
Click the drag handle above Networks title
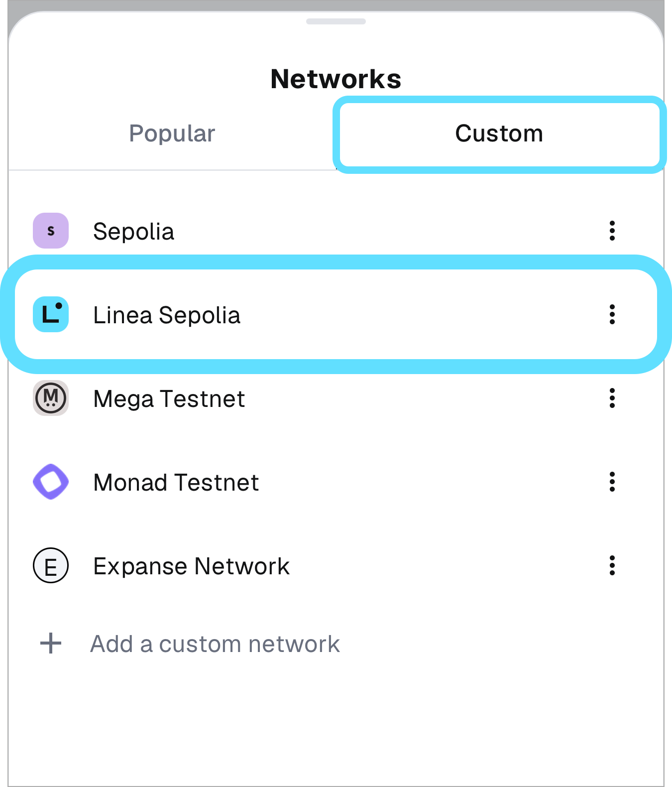pos(336,21)
